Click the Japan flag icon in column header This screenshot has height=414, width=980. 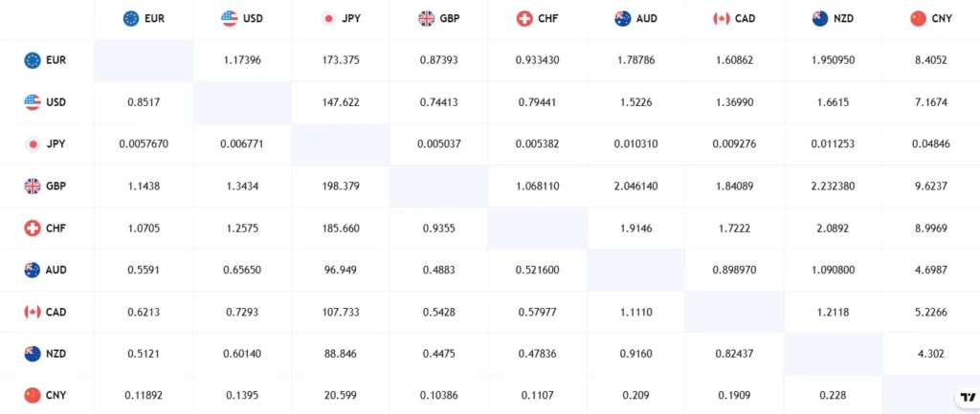point(328,18)
